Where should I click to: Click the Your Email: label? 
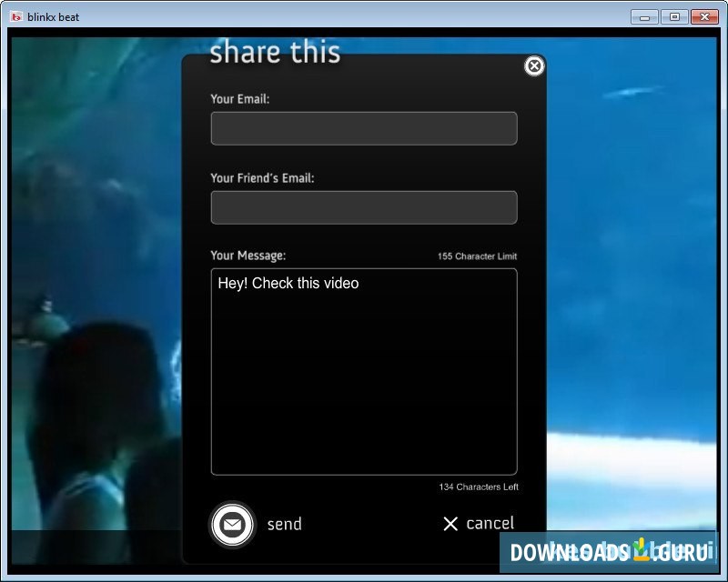click(239, 99)
